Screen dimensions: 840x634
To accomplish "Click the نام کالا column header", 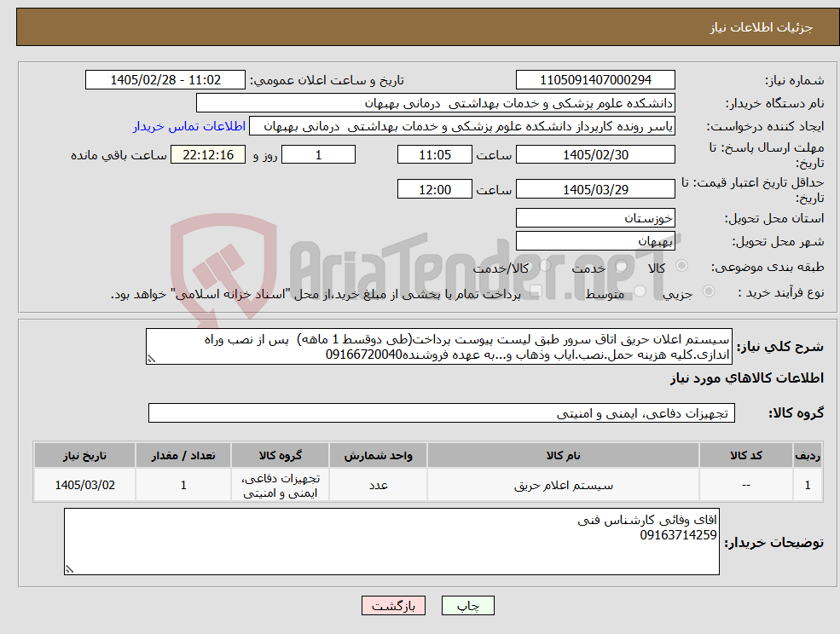I will coord(563,455).
